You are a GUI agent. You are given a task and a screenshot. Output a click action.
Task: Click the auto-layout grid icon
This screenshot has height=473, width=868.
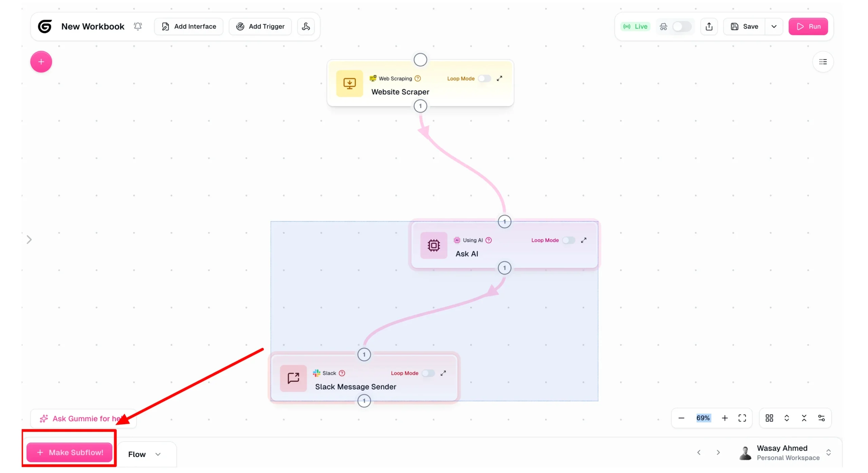(769, 418)
